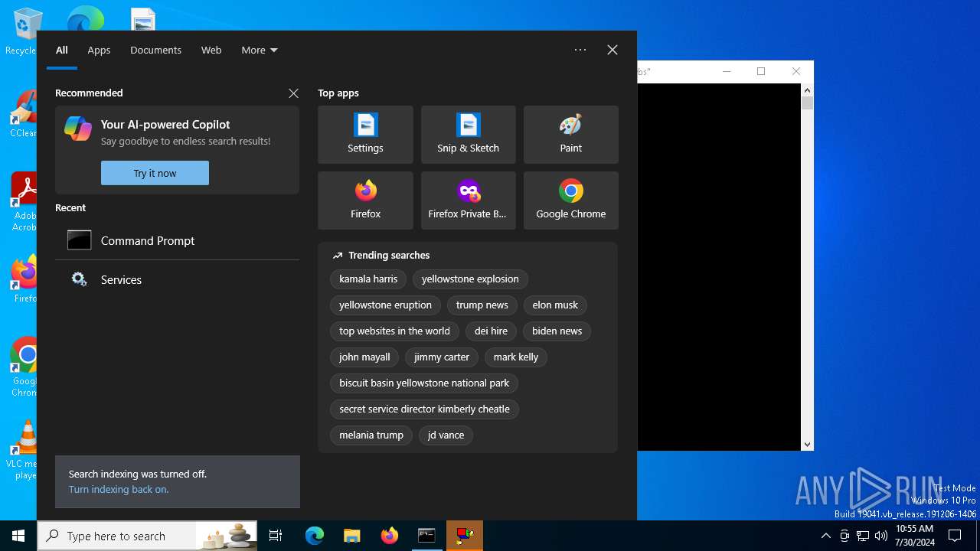Expand the More search filter dropdown
The image size is (980, 551).
point(260,50)
